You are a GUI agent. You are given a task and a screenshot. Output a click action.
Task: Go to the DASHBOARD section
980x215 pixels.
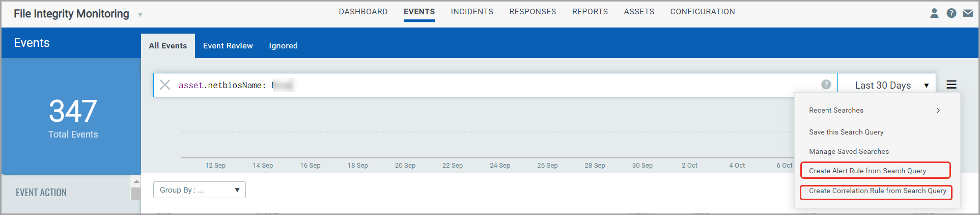coord(363,12)
